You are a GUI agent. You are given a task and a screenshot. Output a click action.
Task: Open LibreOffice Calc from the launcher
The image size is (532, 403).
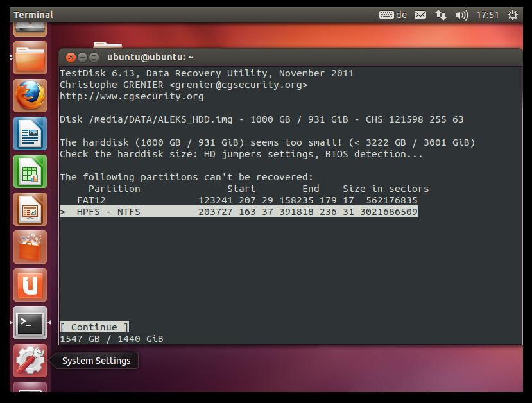click(30, 171)
